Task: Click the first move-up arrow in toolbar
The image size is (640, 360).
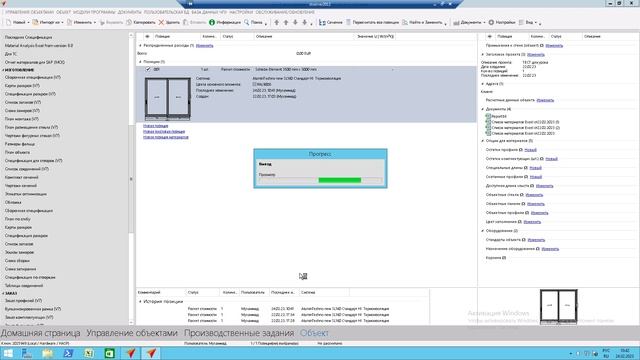Action: pyautogui.click(x=277, y=22)
